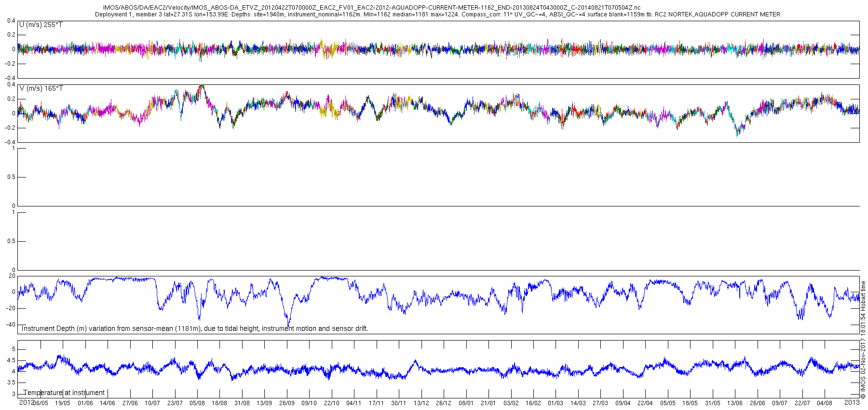Click the 31/08 date tick label

[242, 403]
